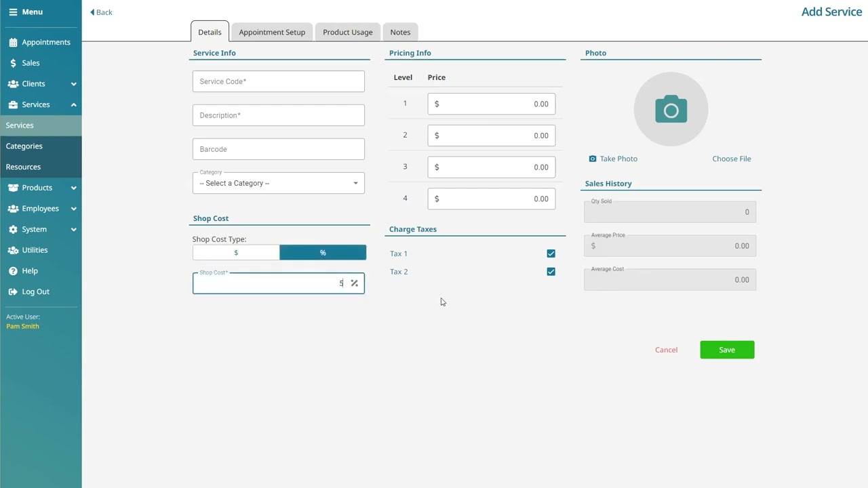Click the active user name Pam Smith
Screen dimensions: 868x488
point(22,327)
